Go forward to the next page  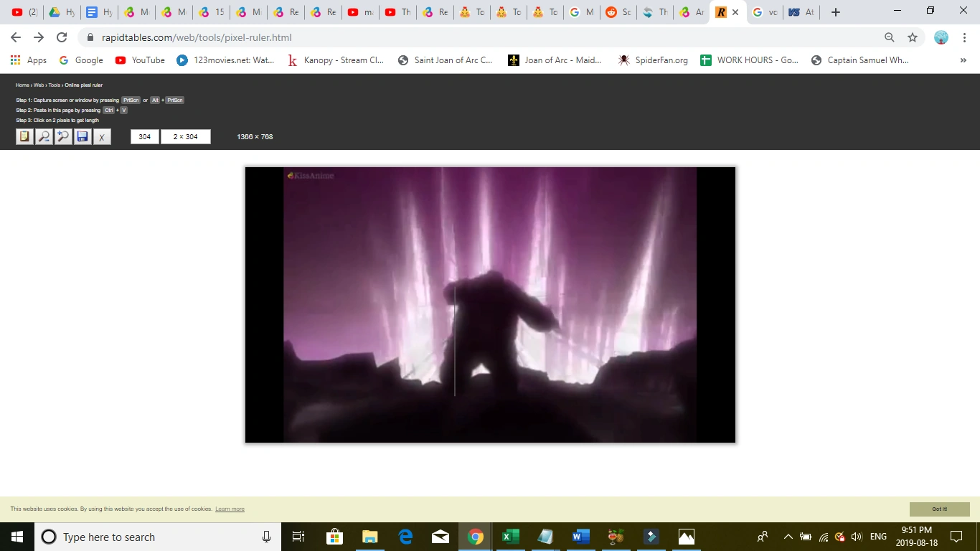coord(39,37)
